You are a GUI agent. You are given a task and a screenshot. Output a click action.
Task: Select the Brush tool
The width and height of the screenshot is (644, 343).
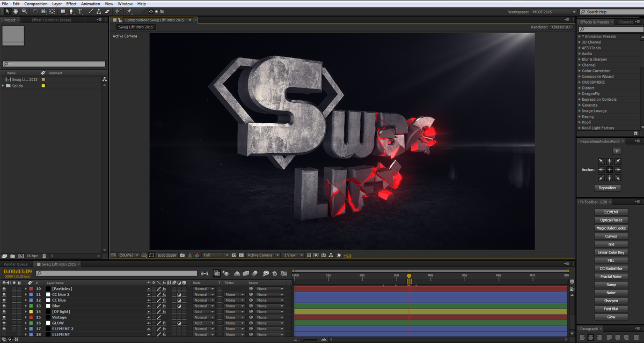click(x=91, y=11)
